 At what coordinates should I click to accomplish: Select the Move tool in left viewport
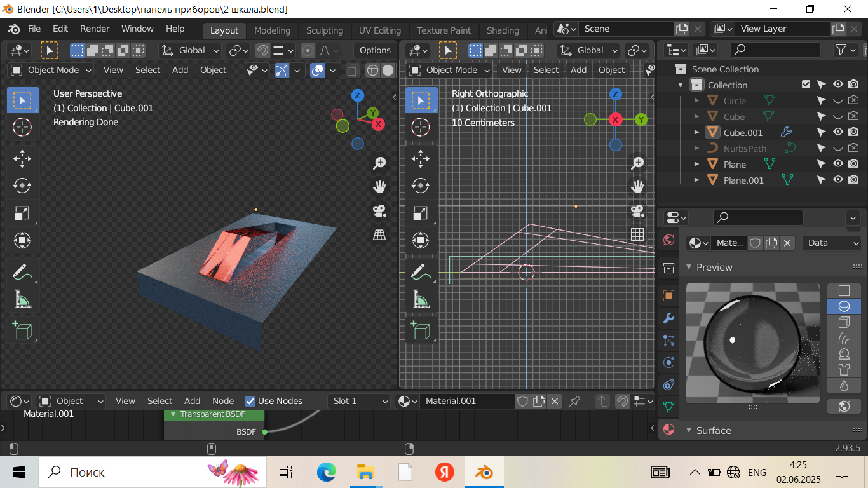tap(22, 159)
